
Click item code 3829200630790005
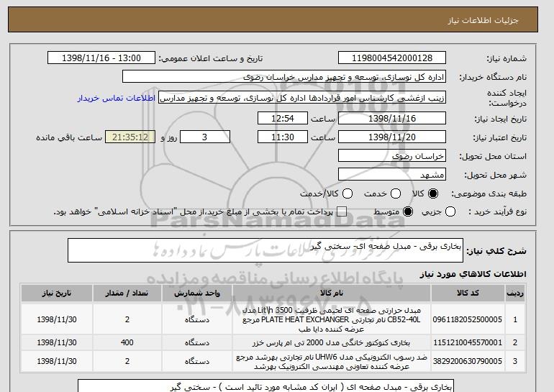coord(468,361)
